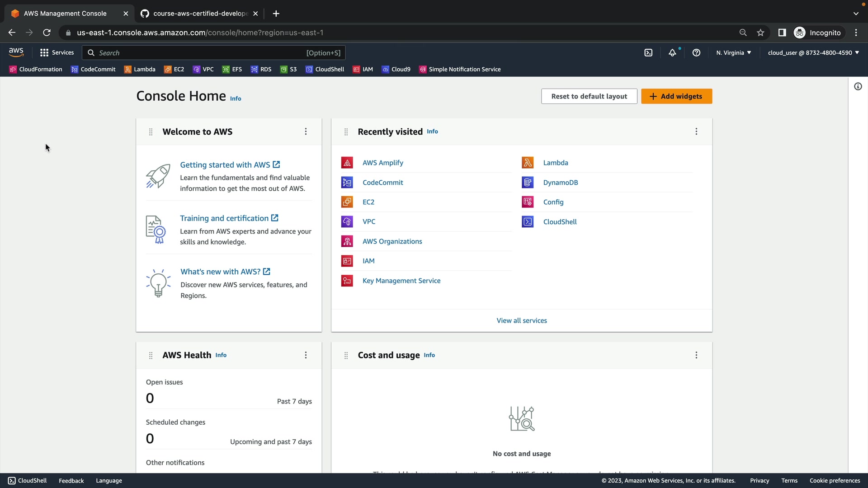Expand the N. Virginia region dropdown
This screenshot has height=488, width=868.
coord(733,53)
